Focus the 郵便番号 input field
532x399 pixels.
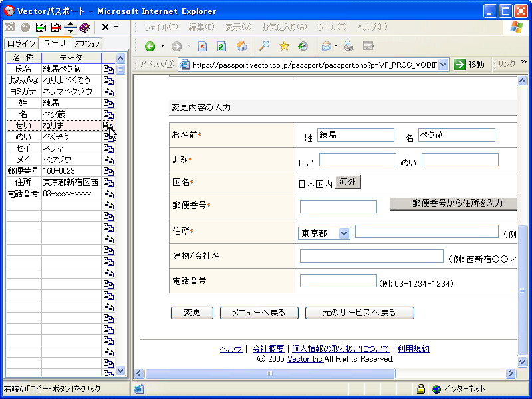coord(338,207)
